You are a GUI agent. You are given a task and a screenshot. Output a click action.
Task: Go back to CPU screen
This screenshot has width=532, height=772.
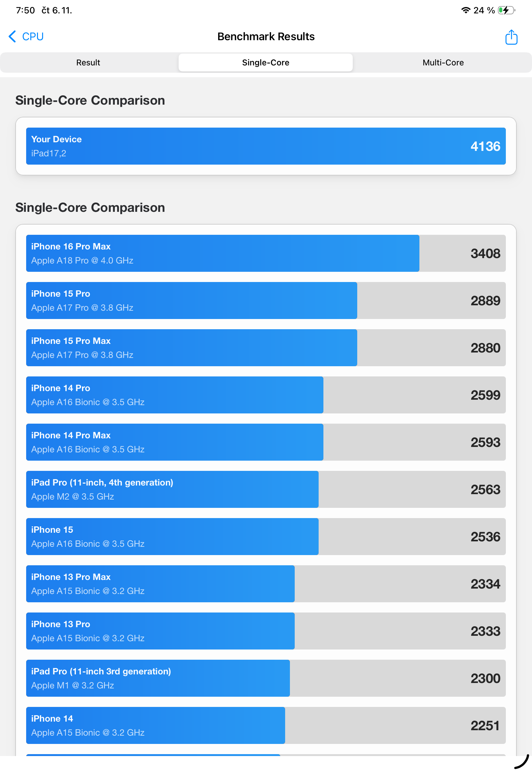pos(32,36)
